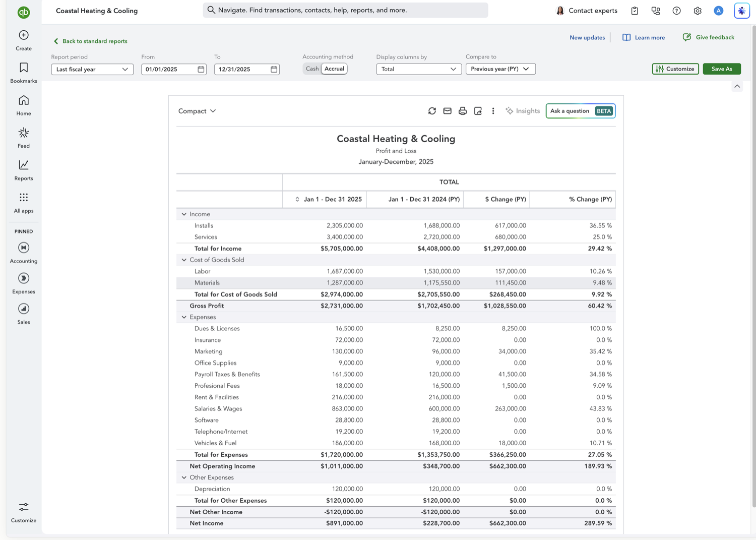Open the To date calendar picker
This screenshot has height=540, width=756.
point(274,69)
